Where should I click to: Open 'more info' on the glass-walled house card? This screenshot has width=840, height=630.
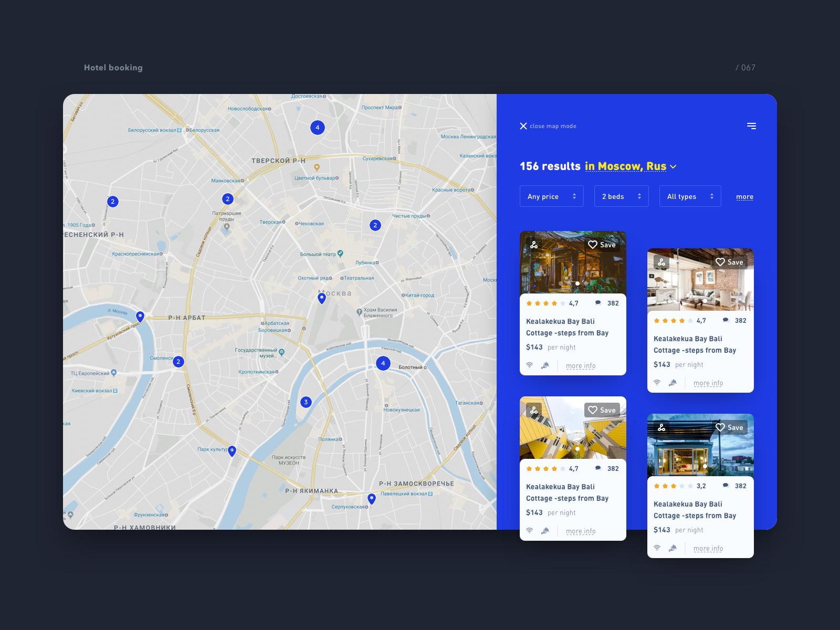click(708, 549)
